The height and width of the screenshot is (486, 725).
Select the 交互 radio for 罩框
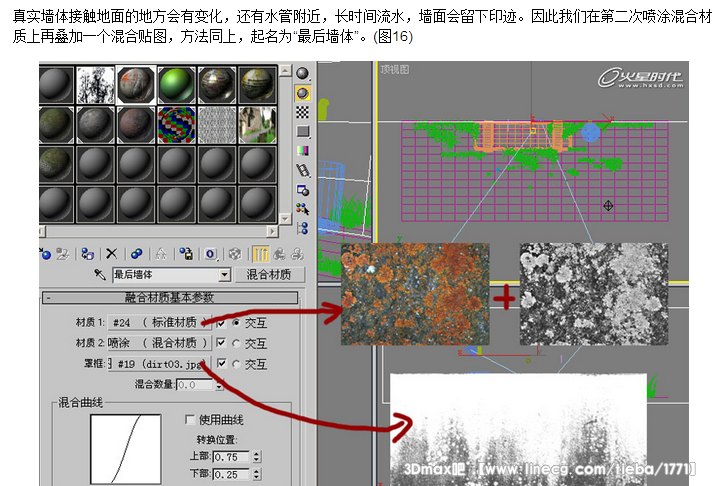pyautogui.click(x=236, y=364)
